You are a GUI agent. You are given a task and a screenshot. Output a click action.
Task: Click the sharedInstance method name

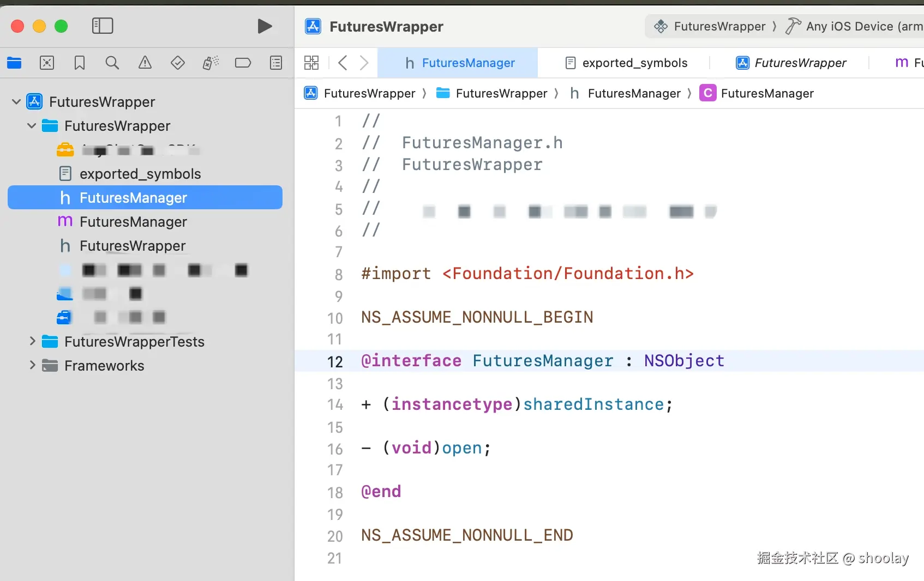click(x=593, y=404)
